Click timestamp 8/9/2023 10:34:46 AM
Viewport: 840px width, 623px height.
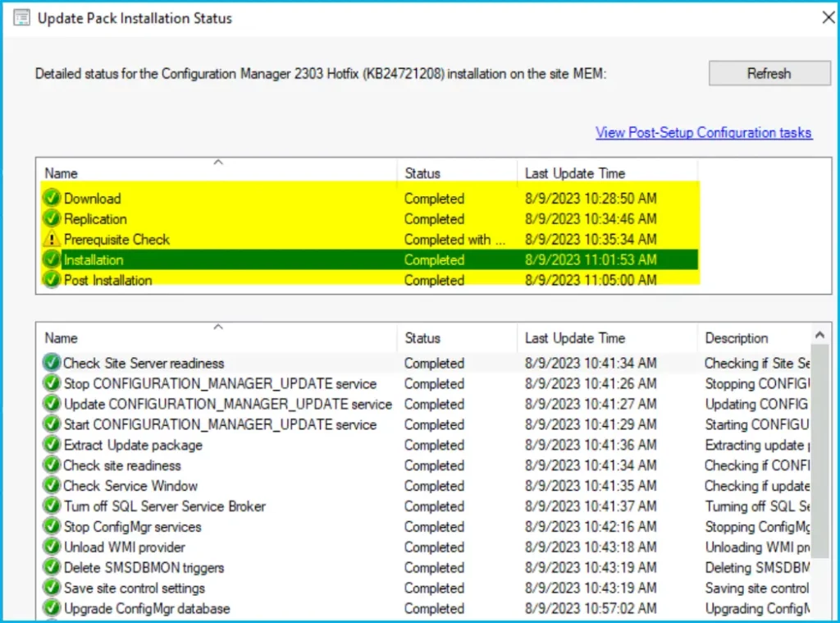pos(591,218)
